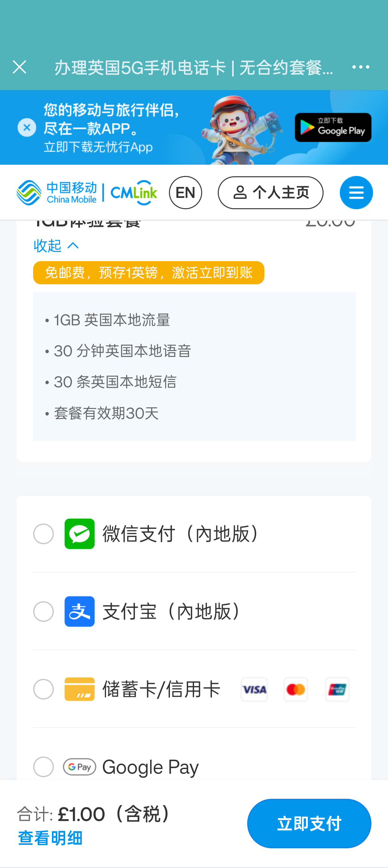Viewport: 388px width, 868px height.
Task: Tap the Alipay blue icon
Action: point(79,611)
